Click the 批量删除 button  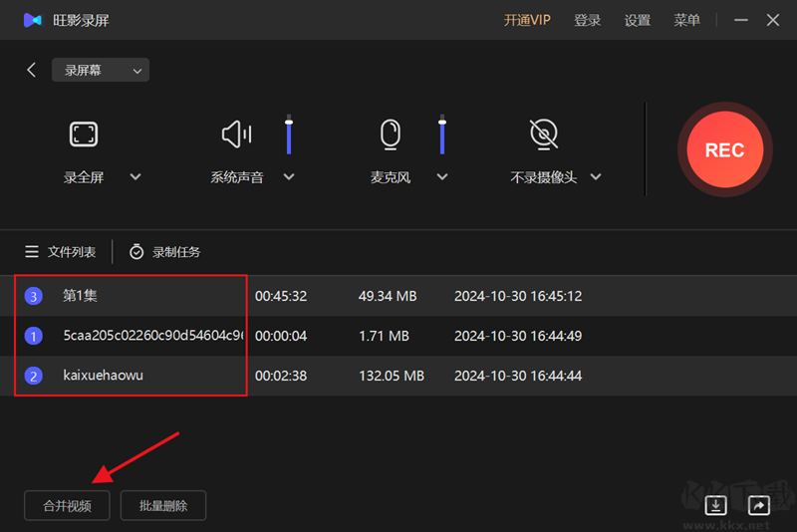pos(163,505)
